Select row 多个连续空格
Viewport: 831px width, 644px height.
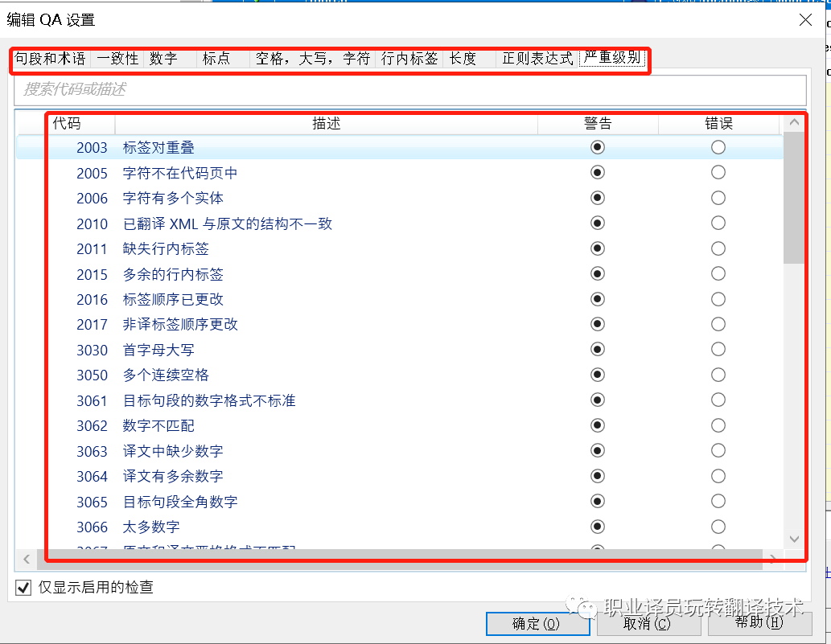pos(166,375)
